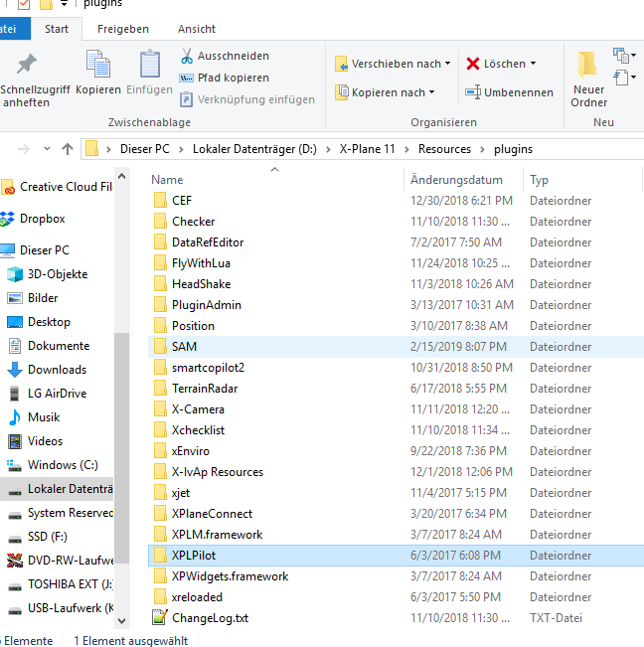Go forward with the forward arrow

(24, 149)
